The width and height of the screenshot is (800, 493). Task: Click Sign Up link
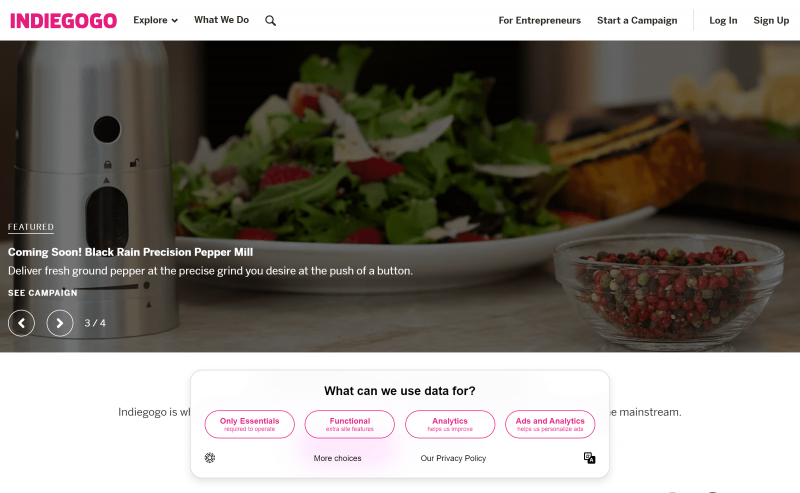771,20
